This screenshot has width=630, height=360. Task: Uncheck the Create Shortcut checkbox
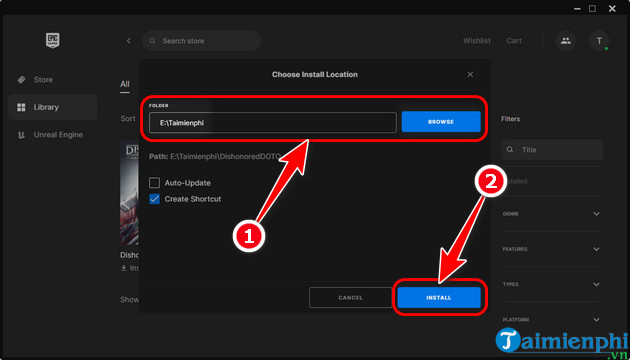click(x=155, y=199)
